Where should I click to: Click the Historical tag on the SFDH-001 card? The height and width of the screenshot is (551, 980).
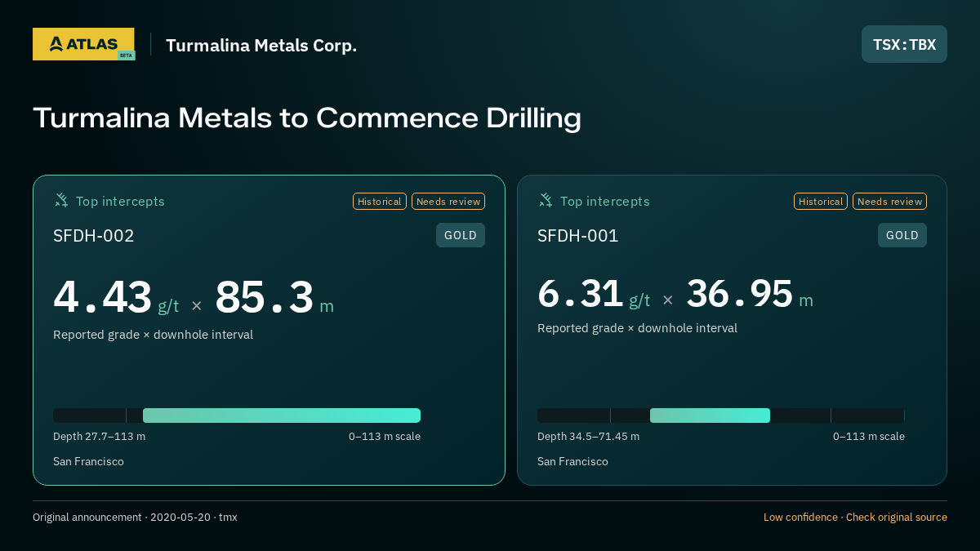[821, 202]
